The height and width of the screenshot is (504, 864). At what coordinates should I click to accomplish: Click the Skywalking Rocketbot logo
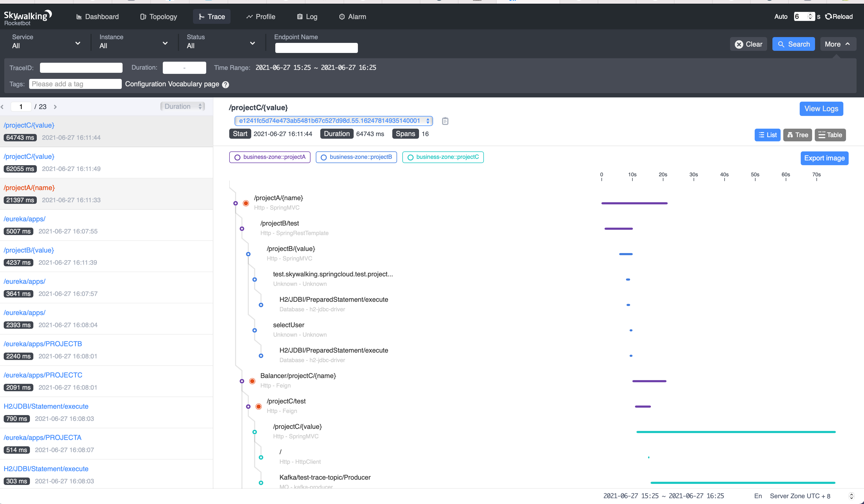point(28,17)
